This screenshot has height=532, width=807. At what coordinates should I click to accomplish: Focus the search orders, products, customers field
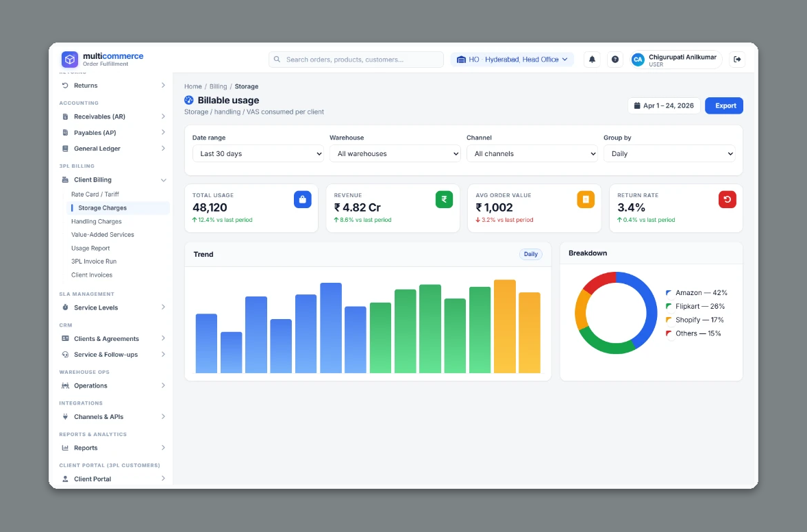click(356, 60)
